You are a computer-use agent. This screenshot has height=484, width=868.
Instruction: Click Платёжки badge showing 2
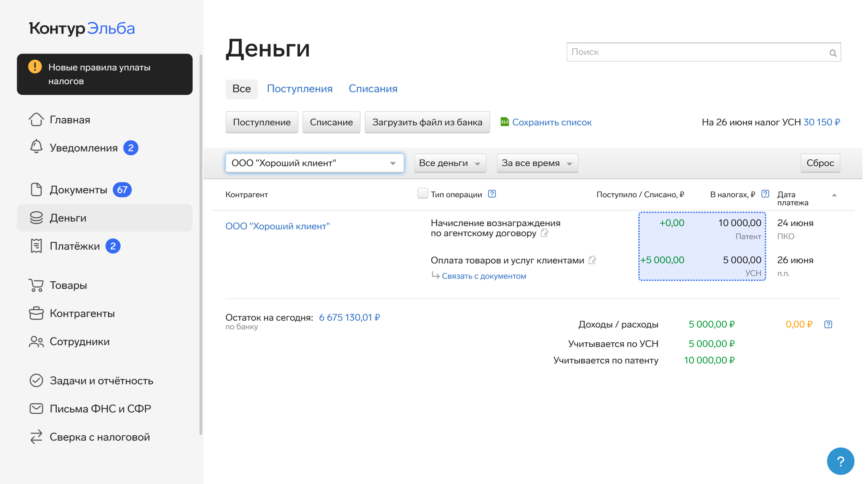tap(113, 246)
